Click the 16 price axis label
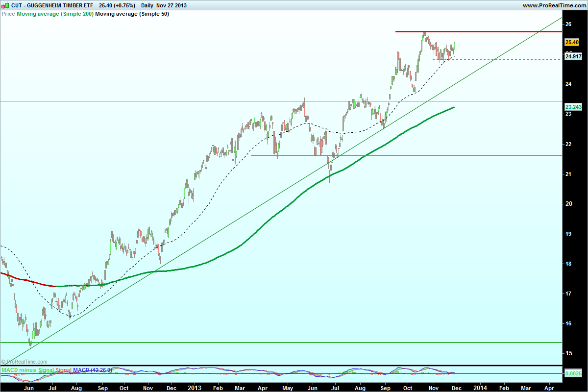Viewport: 588px width, 392px height. 567,323
